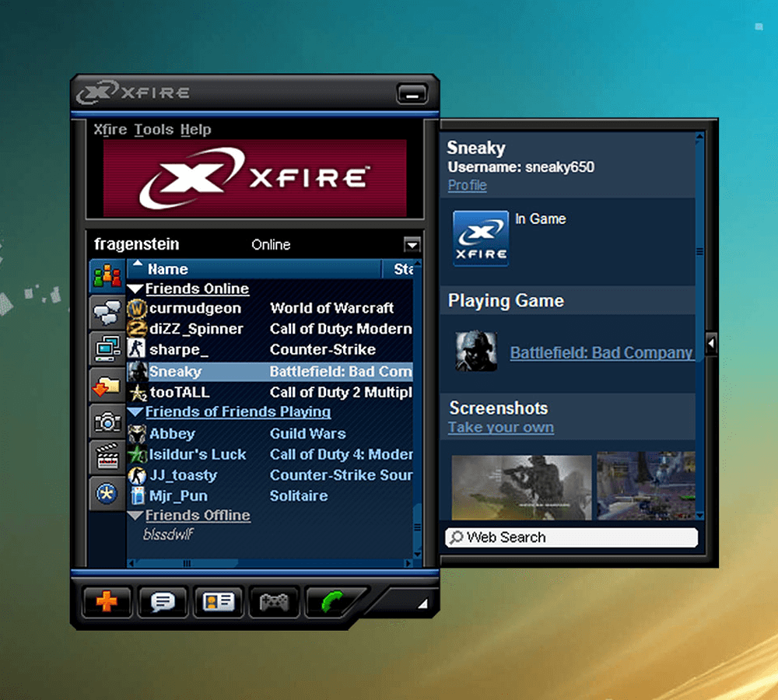Open the friends list sidebar tab
778x700 pixels.
tap(107, 276)
